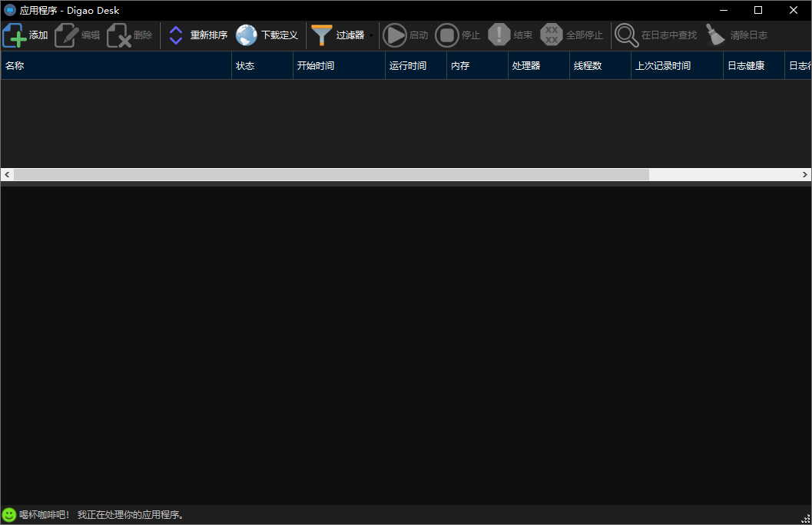Click the green smiley status icon

click(x=9, y=515)
